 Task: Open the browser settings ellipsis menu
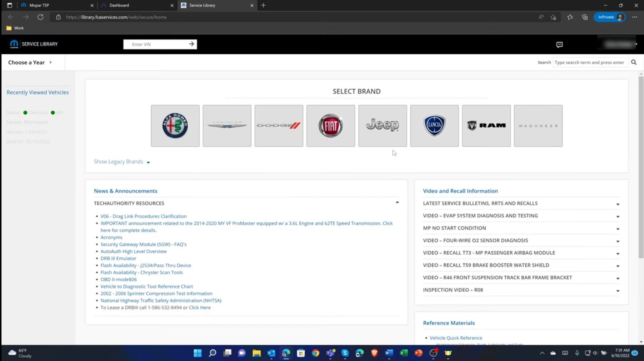635,17
